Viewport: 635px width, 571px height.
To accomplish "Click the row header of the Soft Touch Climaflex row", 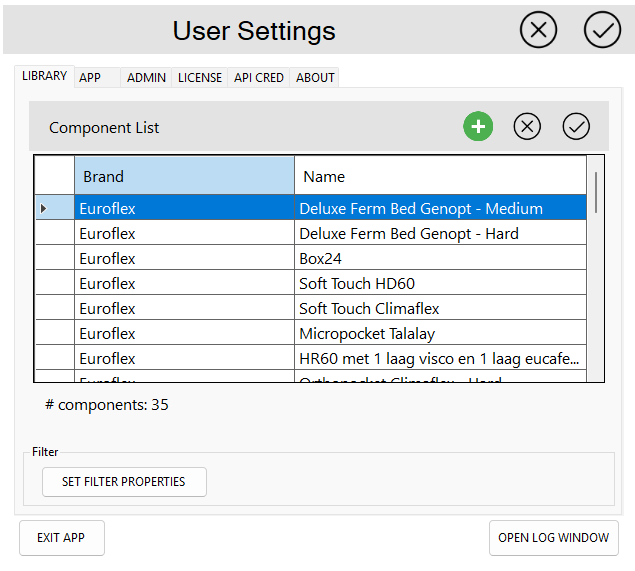I will pos(55,308).
